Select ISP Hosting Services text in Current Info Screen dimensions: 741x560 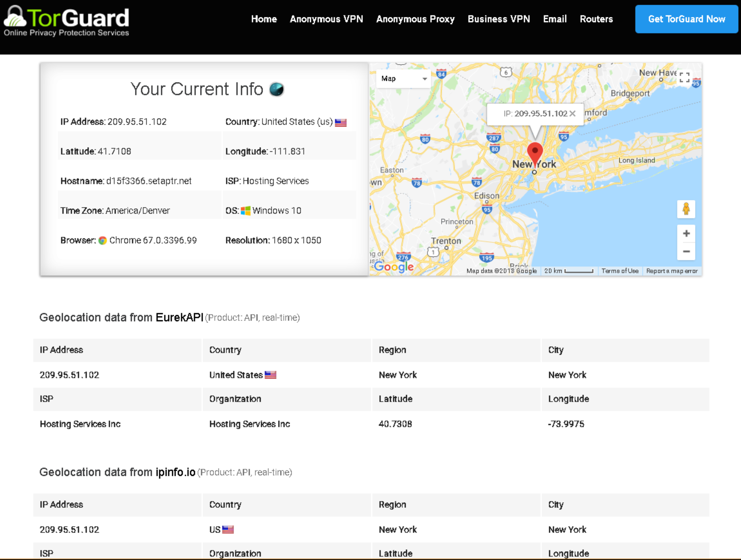276,181
